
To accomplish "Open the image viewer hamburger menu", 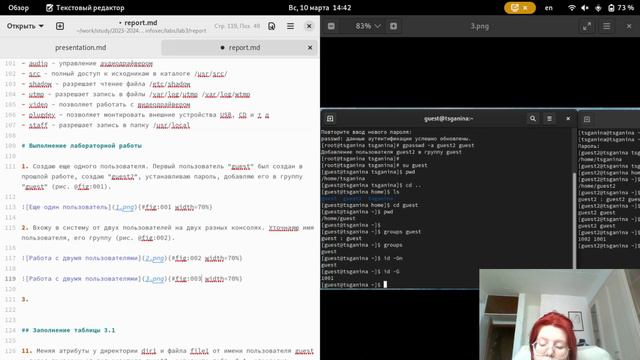I will tap(607, 26).
